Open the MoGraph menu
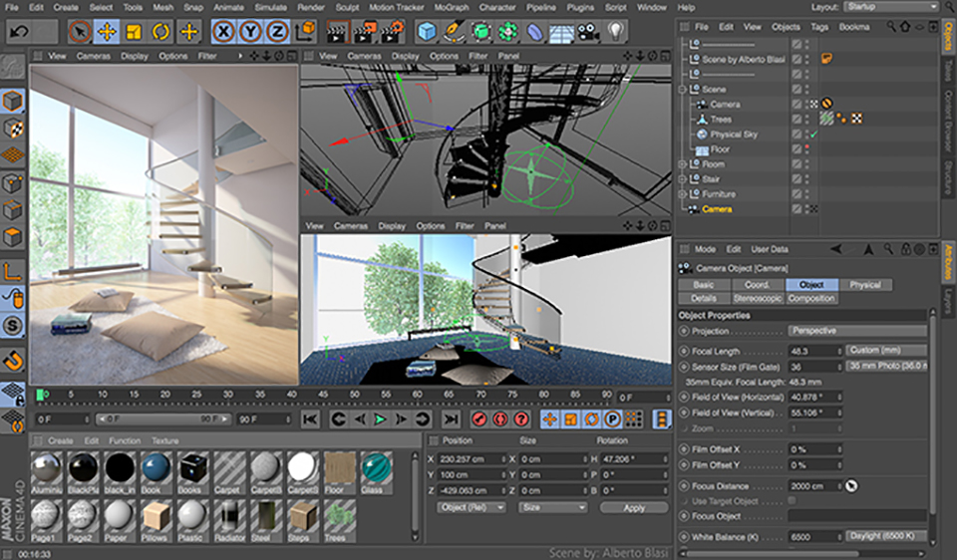This screenshot has width=957, height=560. click(451, 7)
